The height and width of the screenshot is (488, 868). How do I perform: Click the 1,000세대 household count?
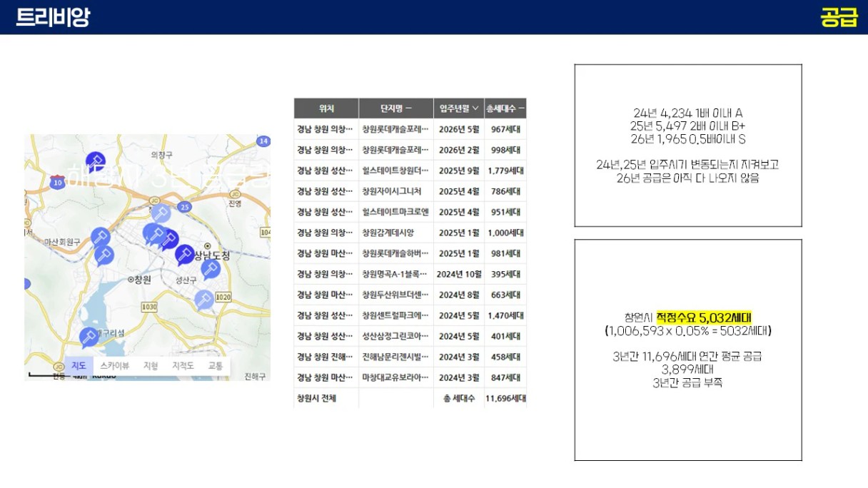[506, 233]
